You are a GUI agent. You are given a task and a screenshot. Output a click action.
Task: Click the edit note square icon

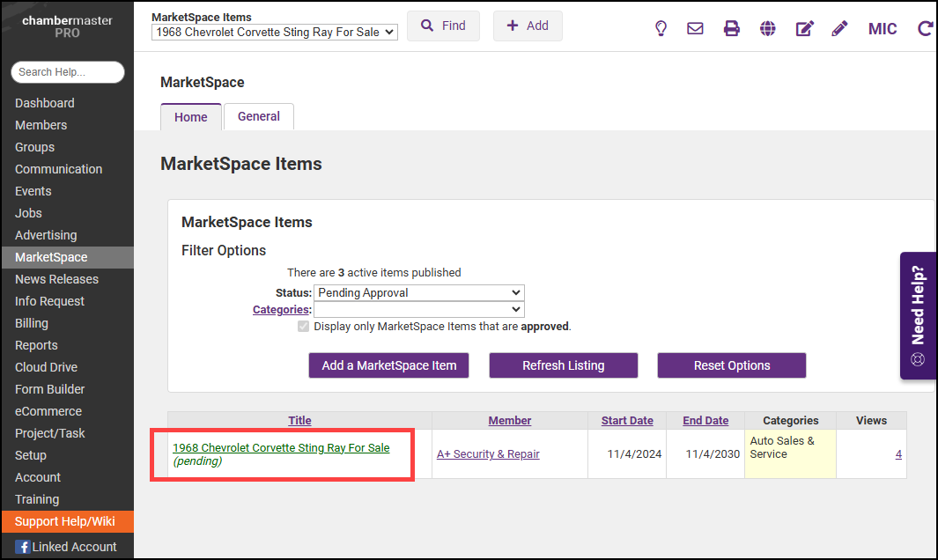[x=805, y=28]
